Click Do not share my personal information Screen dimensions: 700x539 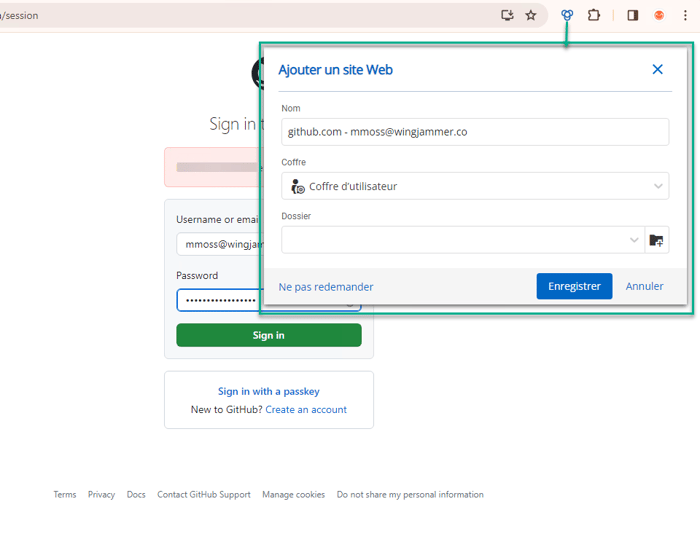point(410,494)
